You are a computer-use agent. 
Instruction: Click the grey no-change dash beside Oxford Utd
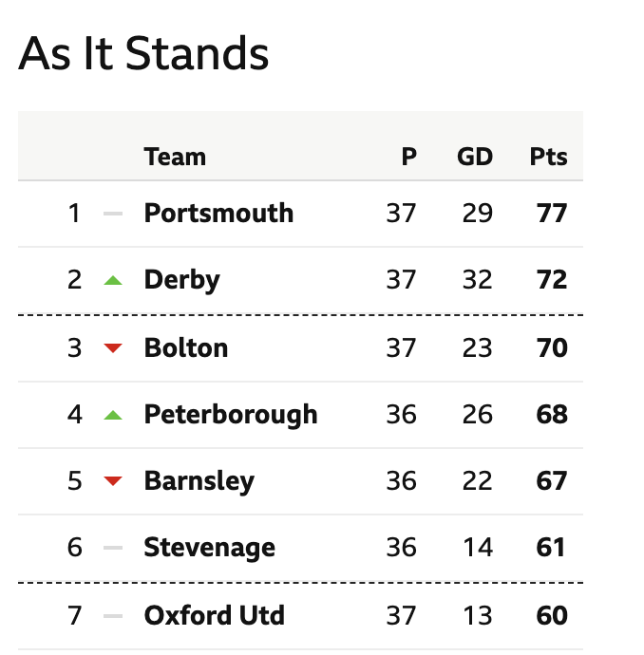click(x=113, y=616)
